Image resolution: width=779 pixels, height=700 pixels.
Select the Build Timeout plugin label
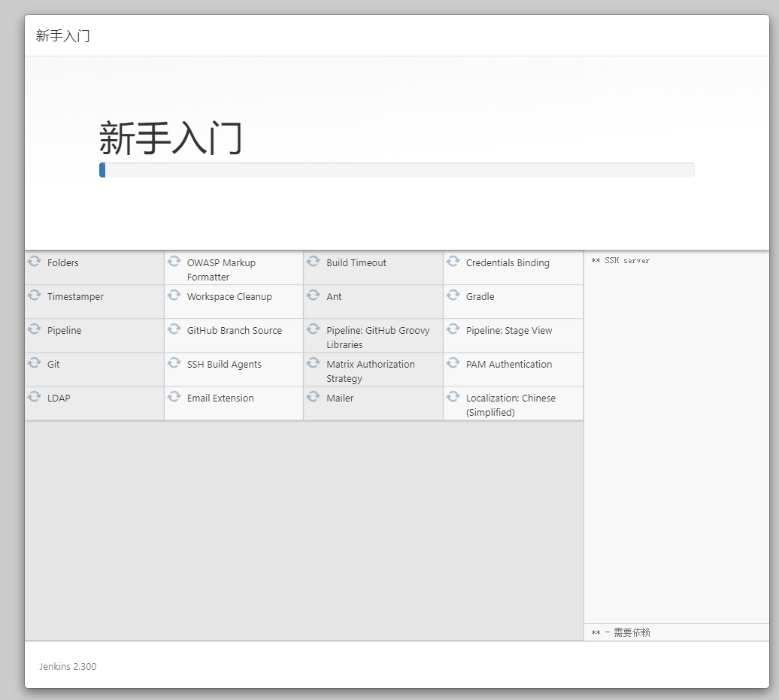pos(356,263)
